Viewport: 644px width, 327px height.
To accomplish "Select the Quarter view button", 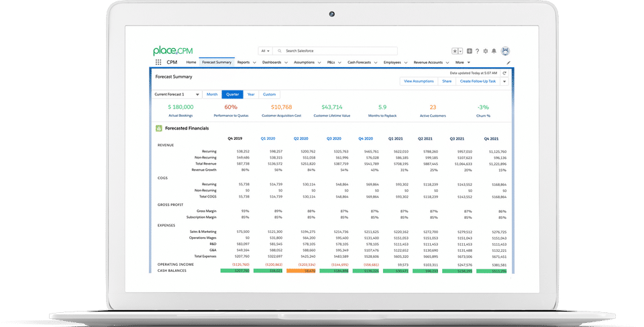I will pos(233,95).
